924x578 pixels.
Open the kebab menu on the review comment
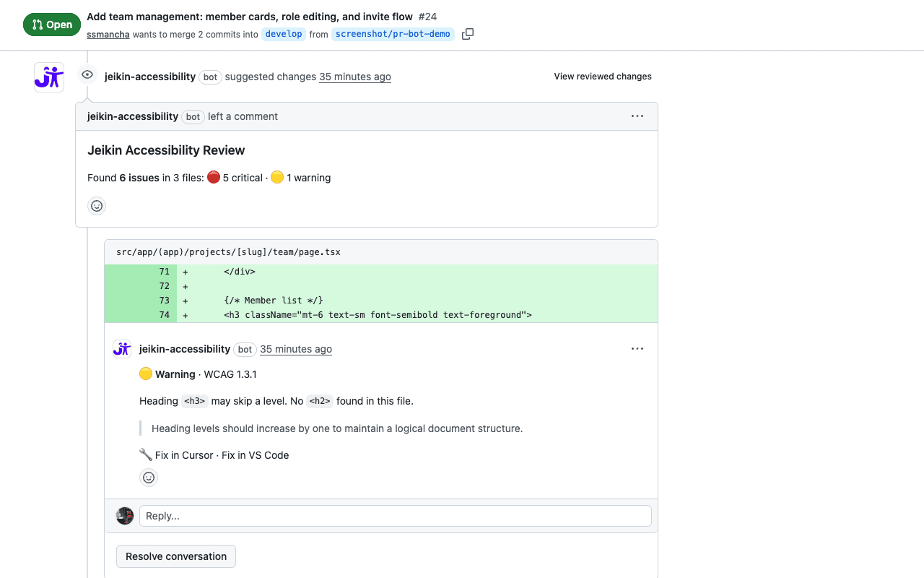point(637,116)
